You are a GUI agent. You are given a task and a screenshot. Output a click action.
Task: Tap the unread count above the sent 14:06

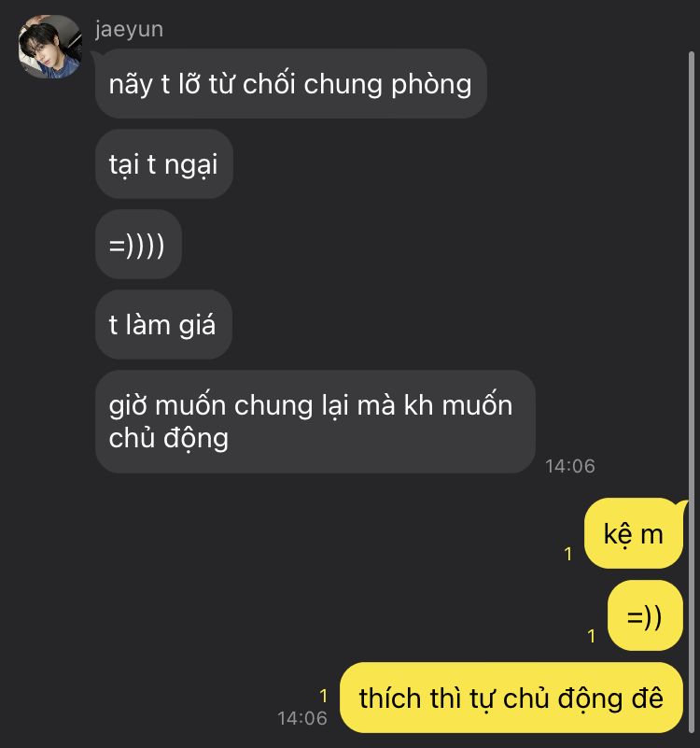pyautogui.click(x=323, y=696)
